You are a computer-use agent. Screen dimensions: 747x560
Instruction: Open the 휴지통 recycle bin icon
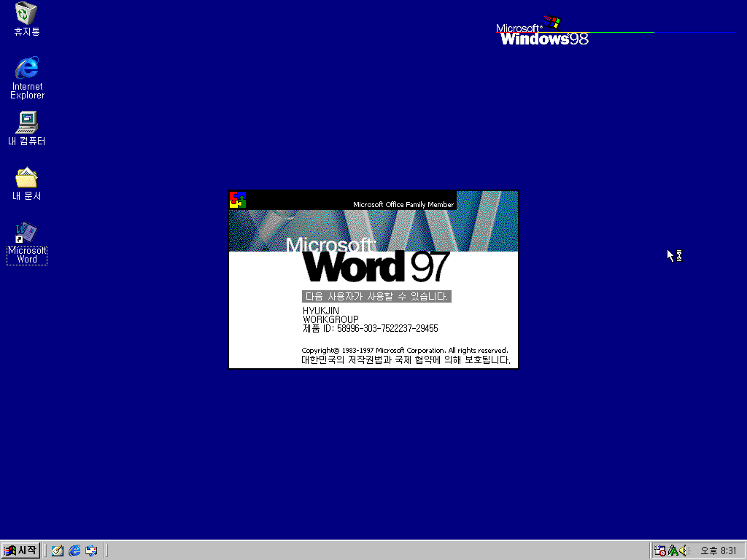27,19
